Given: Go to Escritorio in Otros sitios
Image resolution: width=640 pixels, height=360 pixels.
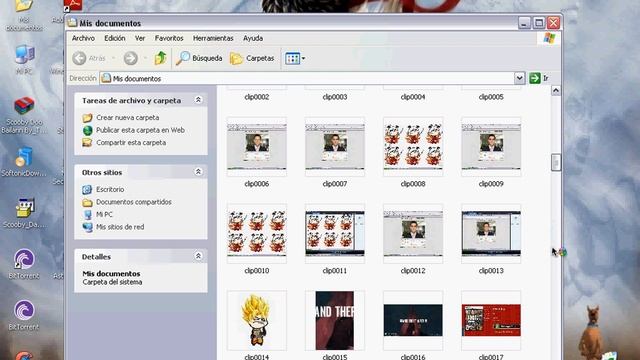Looking at the screenshot, I should (110, 189).
